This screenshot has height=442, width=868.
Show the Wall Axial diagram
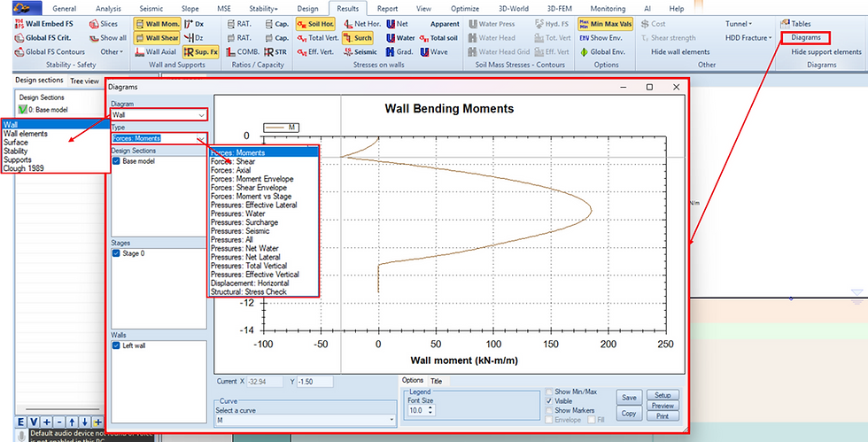click(x=156, y=51)
